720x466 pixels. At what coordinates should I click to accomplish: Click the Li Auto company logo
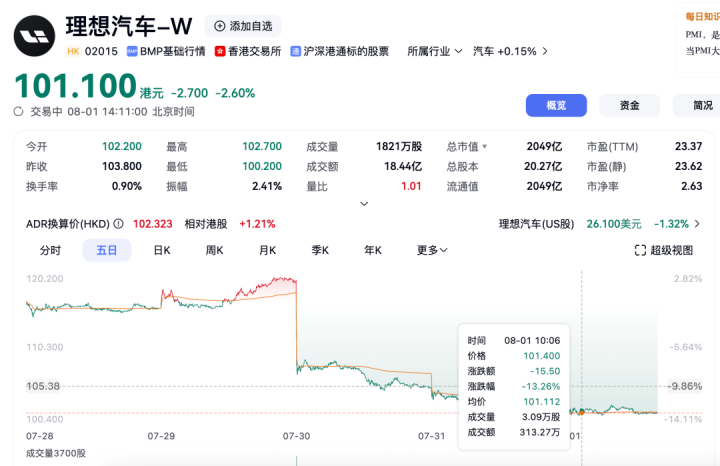(x=34, y=36)
